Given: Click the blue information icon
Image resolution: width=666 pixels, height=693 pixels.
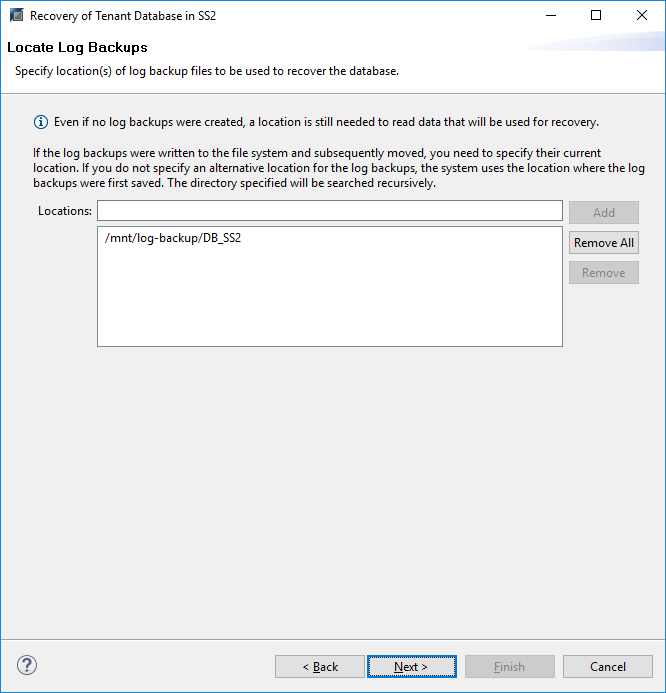Looking at the screenshot, I should point(41,122).
